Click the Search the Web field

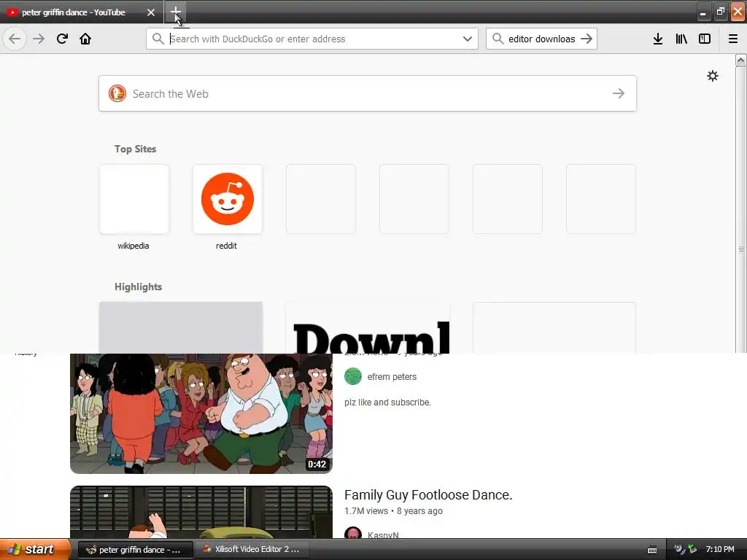click(x=368, y=93)
